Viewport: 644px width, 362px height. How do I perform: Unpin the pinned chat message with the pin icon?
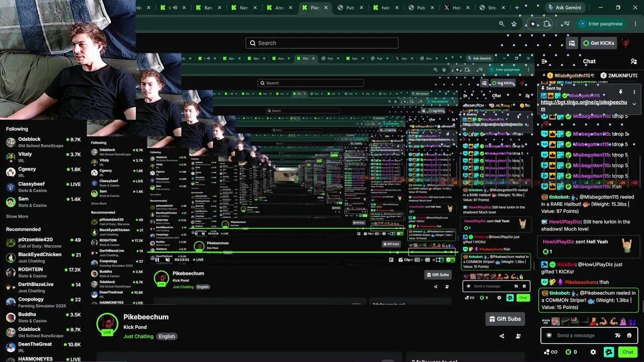click(x=620, y=92)
